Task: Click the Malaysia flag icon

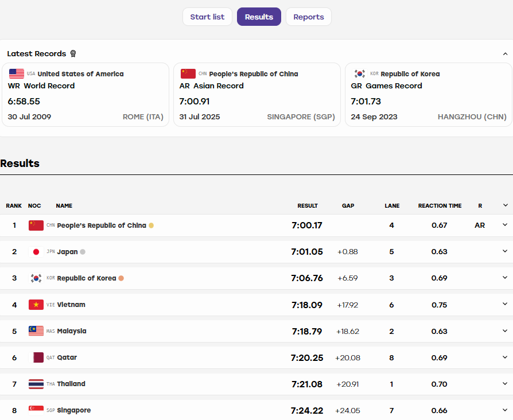Action: coord(36,331)
